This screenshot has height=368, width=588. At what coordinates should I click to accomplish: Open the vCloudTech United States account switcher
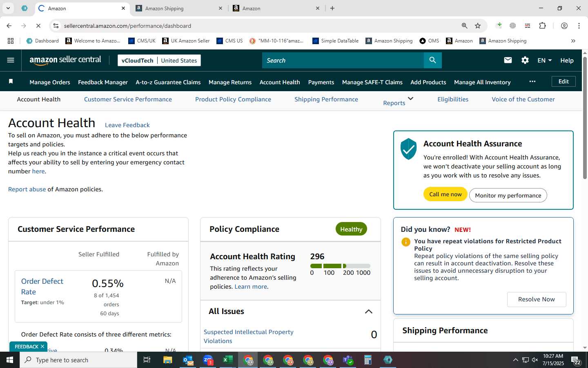coord(159,60)
